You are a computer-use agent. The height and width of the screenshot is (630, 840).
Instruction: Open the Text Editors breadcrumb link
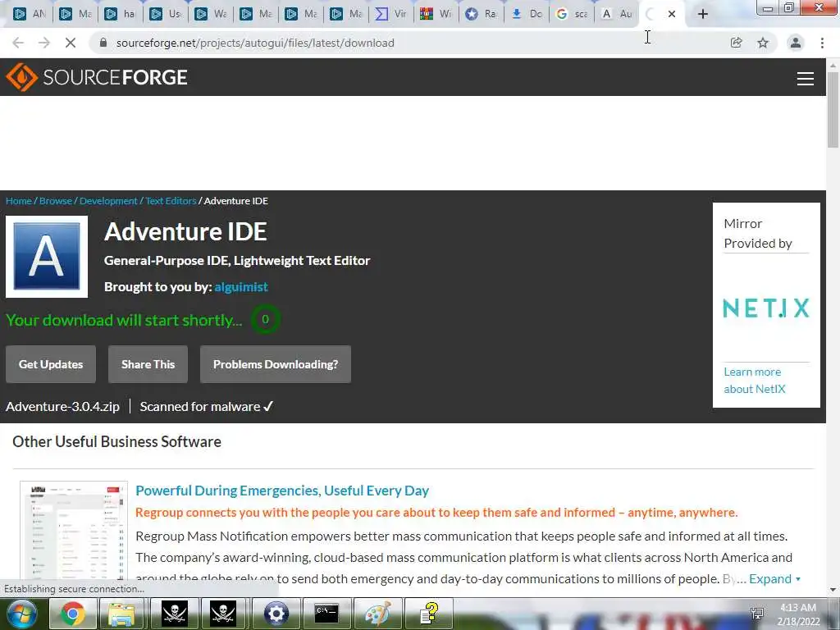click(171, 201)
